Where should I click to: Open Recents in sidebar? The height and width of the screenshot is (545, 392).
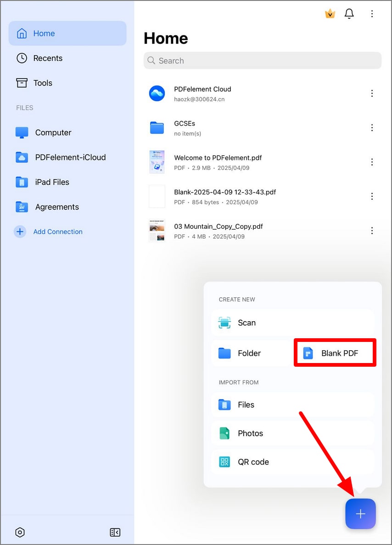tap(67, 58)
